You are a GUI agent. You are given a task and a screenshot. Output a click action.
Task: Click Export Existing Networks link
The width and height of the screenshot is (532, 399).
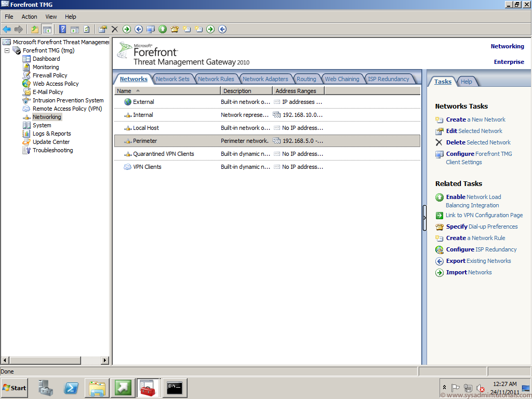[478, 261]
